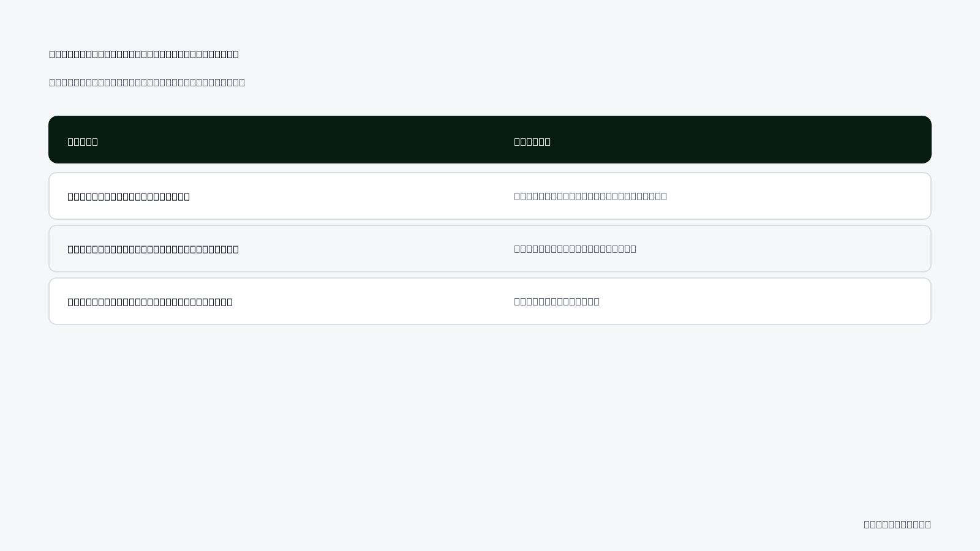Screen dimensions: 980x551
Task: Select the shortest gray row description
Action: pyautogui.click(x=557, y=301)
